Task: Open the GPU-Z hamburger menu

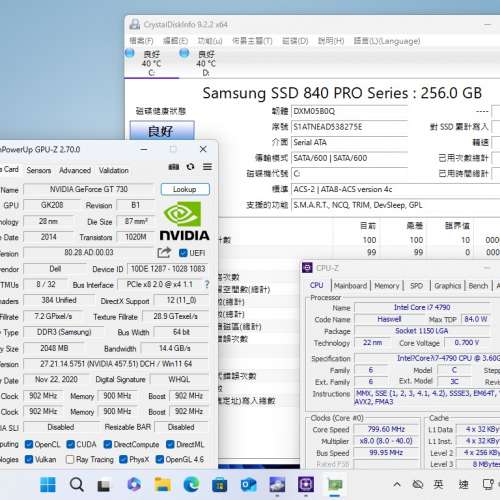Action: tap(207, 167)
